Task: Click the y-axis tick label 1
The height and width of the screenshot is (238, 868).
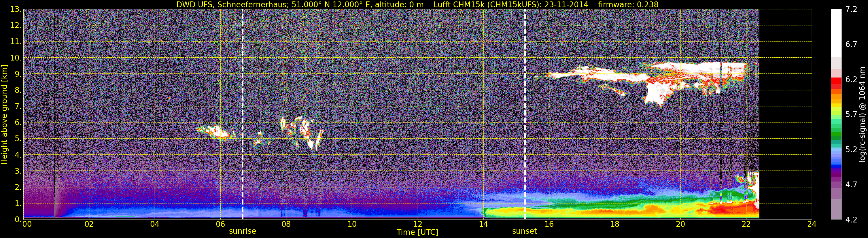Action: pos(18,203)
